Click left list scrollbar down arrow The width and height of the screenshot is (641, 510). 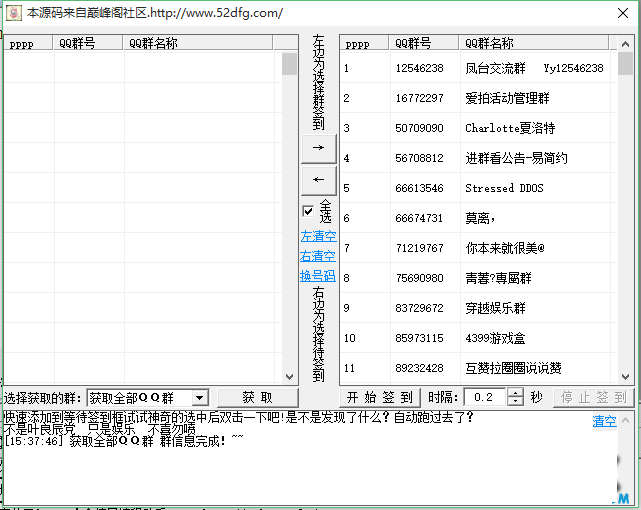pyautogui.click(x=289, y=376)
